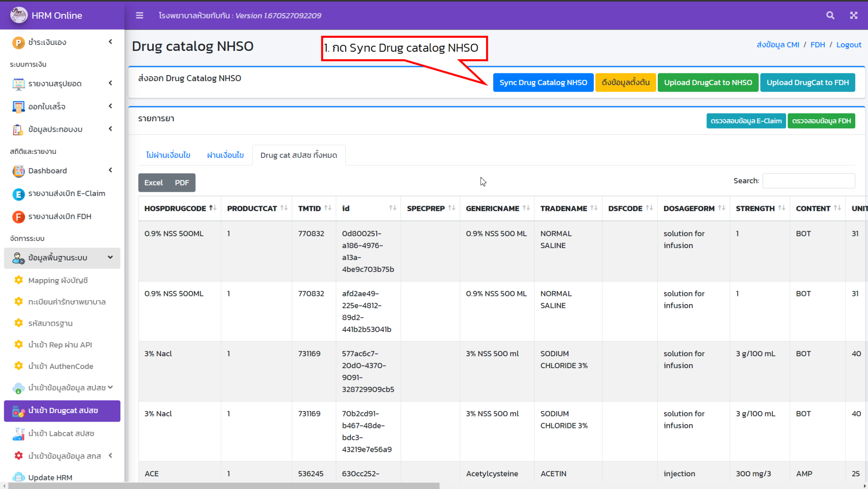Screen dimensions: 868x489
Task: Open the search icon in the top bar
Action: click(830, 15)
